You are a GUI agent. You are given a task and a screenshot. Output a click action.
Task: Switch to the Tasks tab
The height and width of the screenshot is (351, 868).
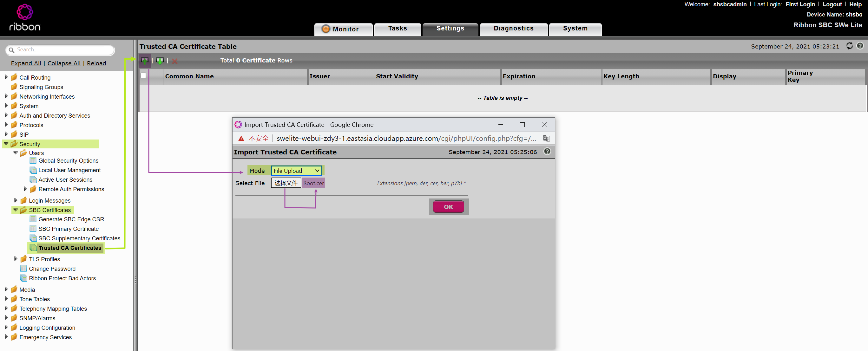(398, 29)
